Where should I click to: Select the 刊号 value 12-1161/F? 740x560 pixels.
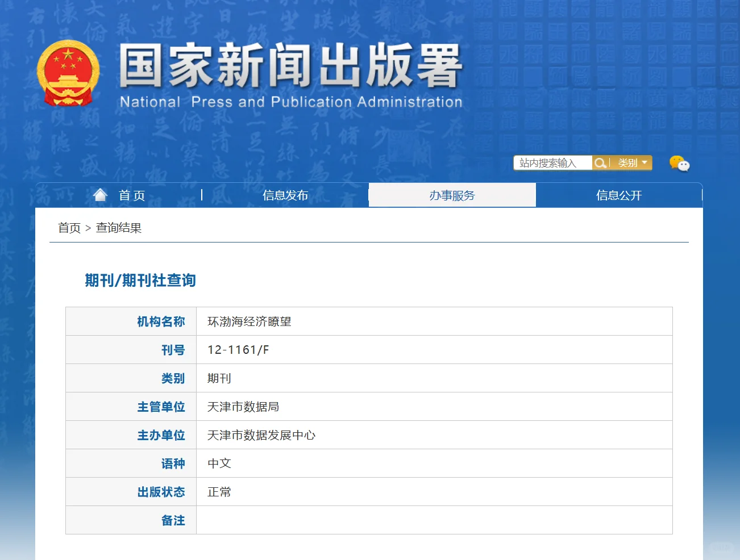239,350
